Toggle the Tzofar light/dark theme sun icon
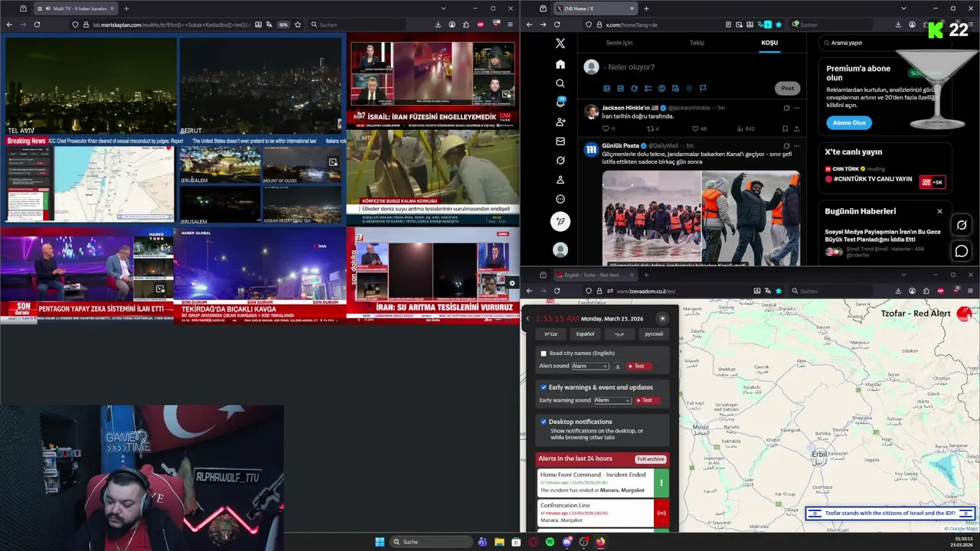 662,318
